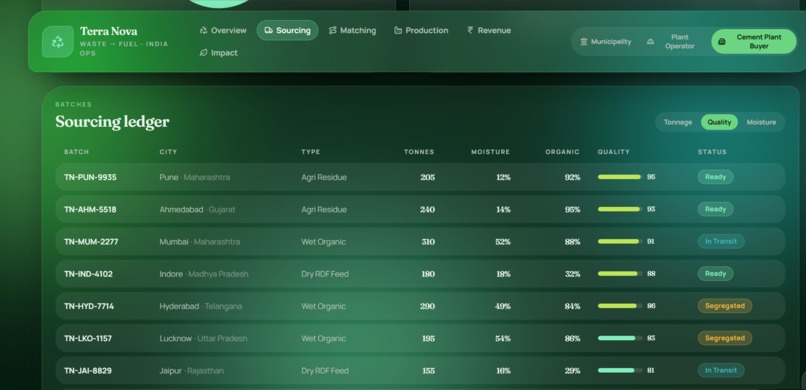Click the Terra Nova brand title
Viewport: 806px width, 390px height.
pyautogui.click(x=108, y=31)
